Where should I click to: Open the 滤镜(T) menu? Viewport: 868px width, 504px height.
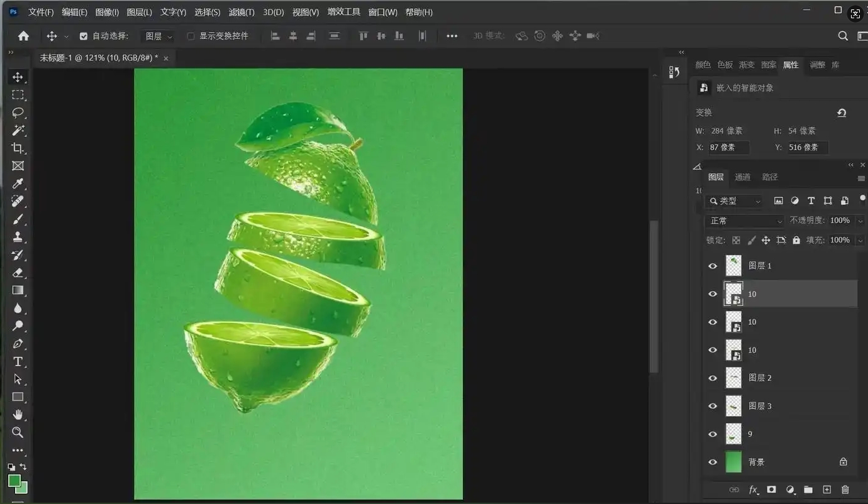pos(242,12)
